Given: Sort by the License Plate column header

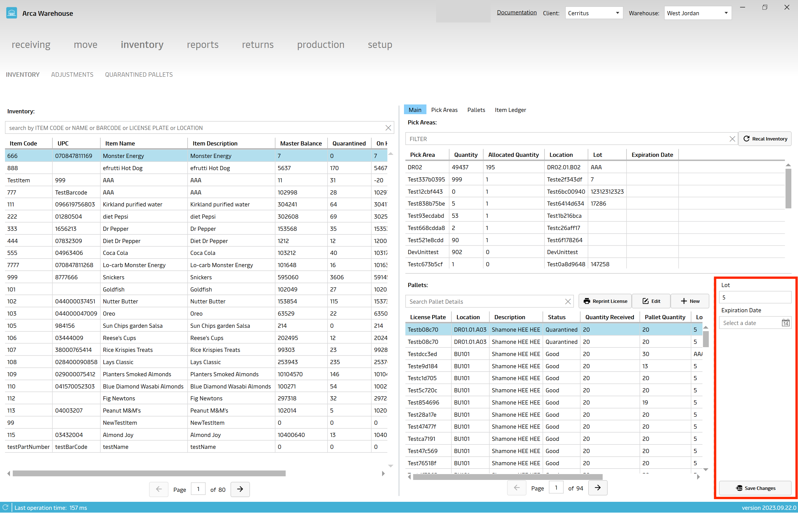Looking at the screenshot, I should pyautogui.click(x=428, y=317).
